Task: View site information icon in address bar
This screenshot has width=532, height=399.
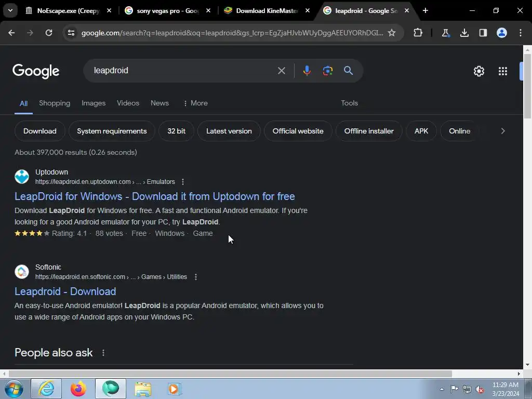Action: (71, 33)
